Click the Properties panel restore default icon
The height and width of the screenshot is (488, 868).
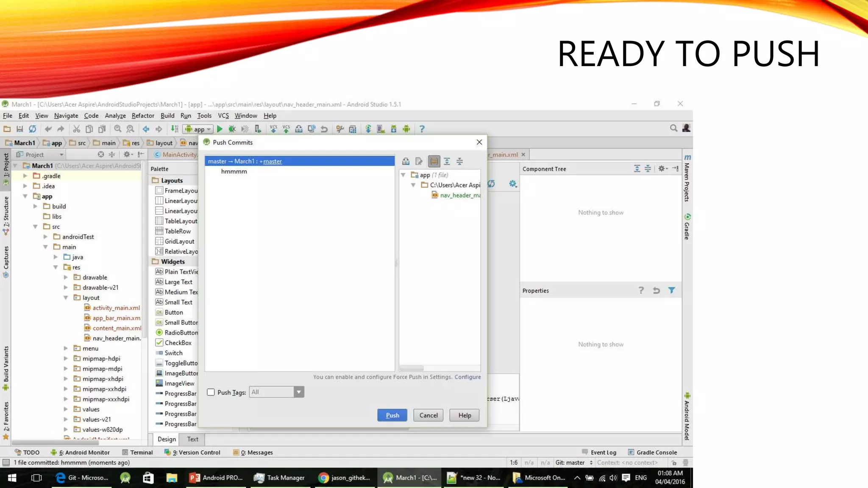pos(657,291)
